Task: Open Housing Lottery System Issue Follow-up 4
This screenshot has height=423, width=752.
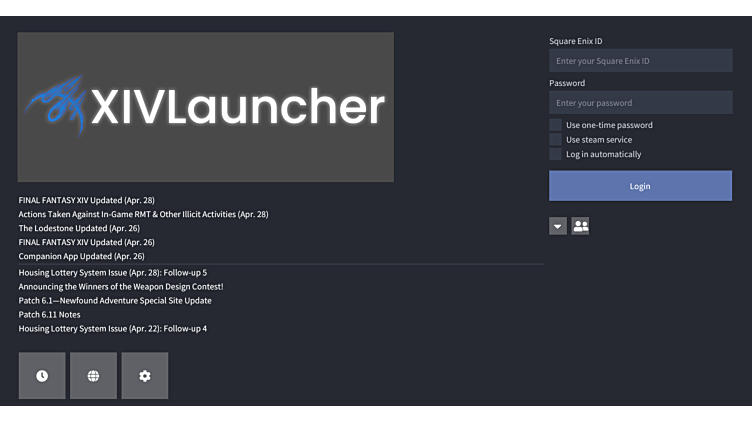Action: 113,329
